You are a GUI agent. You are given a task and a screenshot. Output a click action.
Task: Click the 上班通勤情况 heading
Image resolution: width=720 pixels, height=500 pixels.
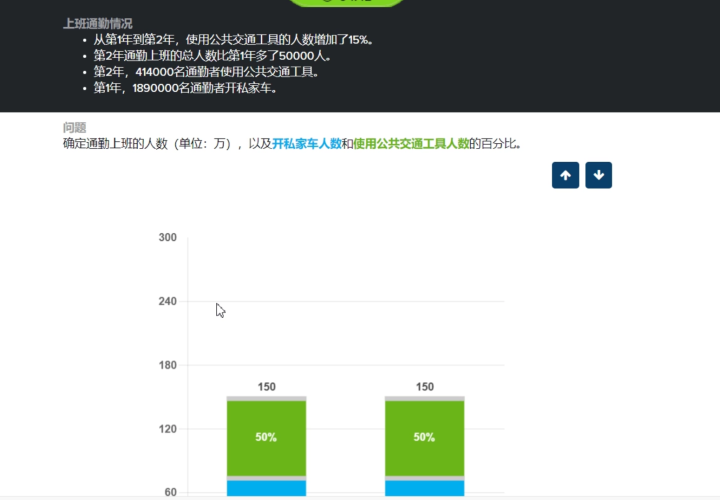[97, 23]
